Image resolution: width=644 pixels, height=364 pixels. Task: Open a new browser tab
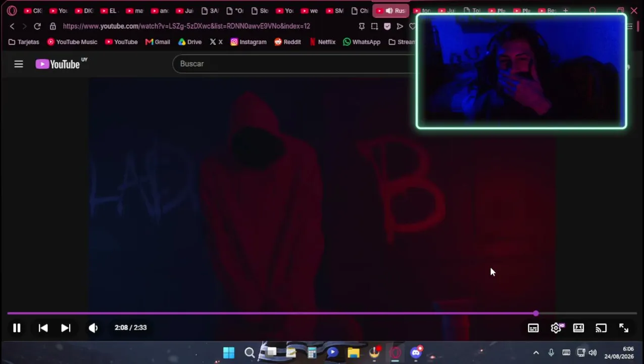click(x=565, y=11)
